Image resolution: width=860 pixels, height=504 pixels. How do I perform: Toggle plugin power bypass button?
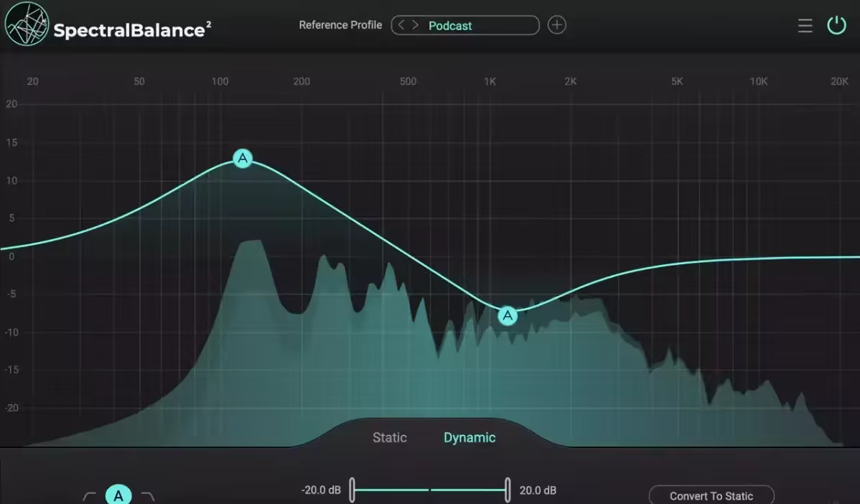coord(836,26)
